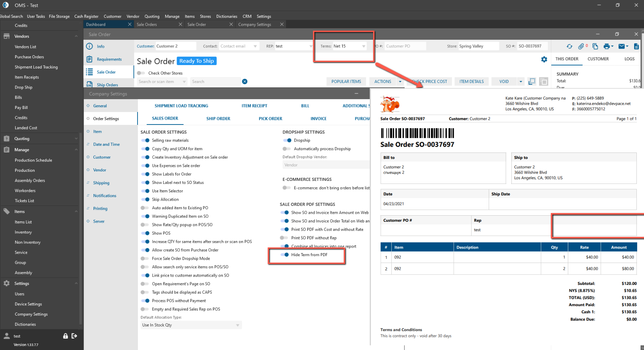Image resolution: width=644 pixels, height=350 pixels.
Task: Open the ACTIONS dropdown arrow
Action: pyautogui.click(x=400, y=81)
